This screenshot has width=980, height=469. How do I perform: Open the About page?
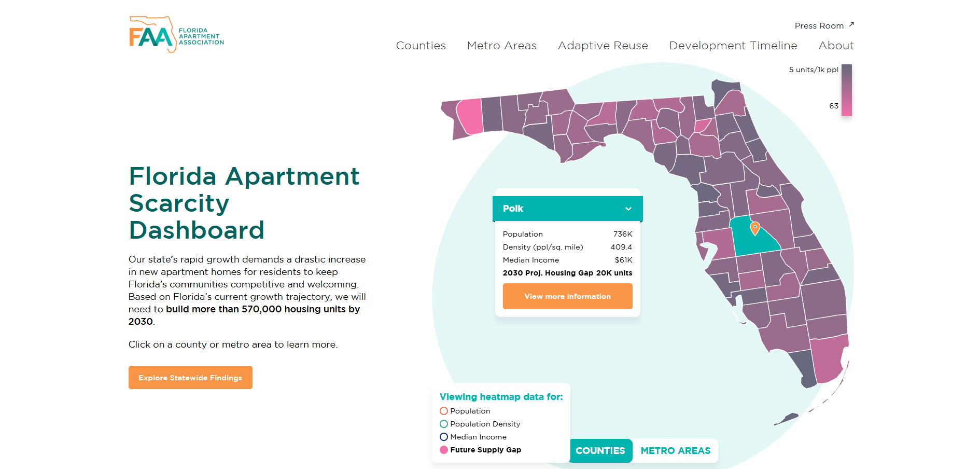point(836,46)
